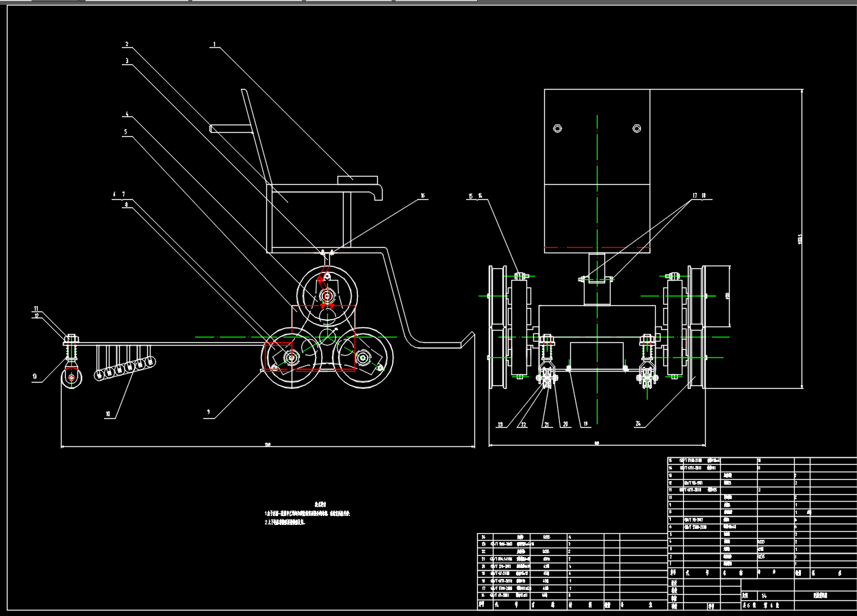This screenshot has width=857, height=616.
Task: Click part balloon number 24 label
Action: click(x=638, y=424)
